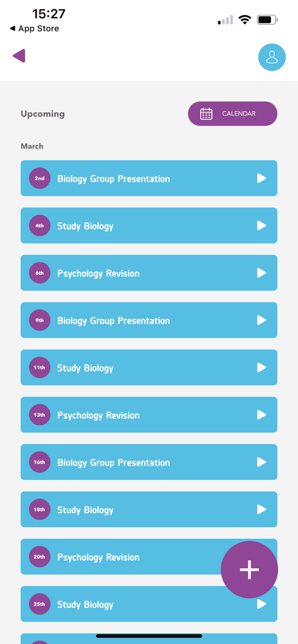Viewport: 298px width, 644px height.
Task: Tap the purple back arrow icon
Action: tap(19, 55)
